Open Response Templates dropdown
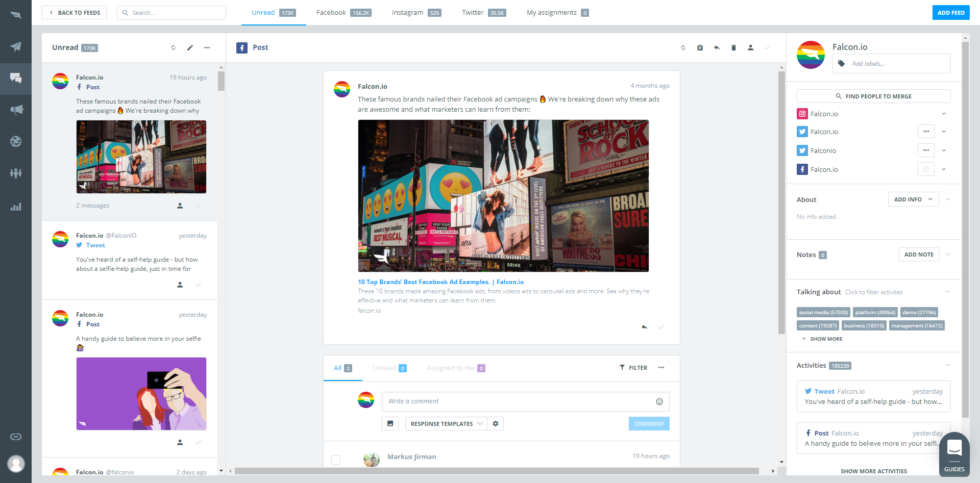Viewport: 980px width, 483px height. click(446, 423)
